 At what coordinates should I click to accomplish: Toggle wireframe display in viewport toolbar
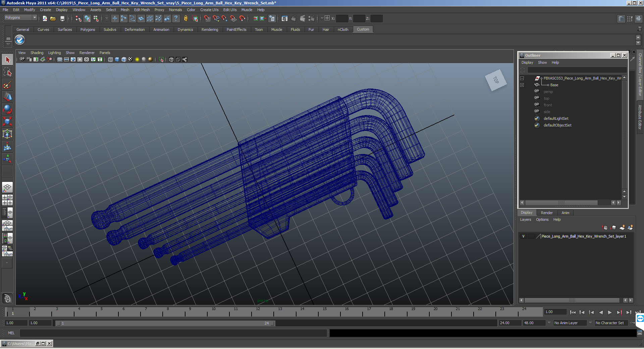[110, 59]
